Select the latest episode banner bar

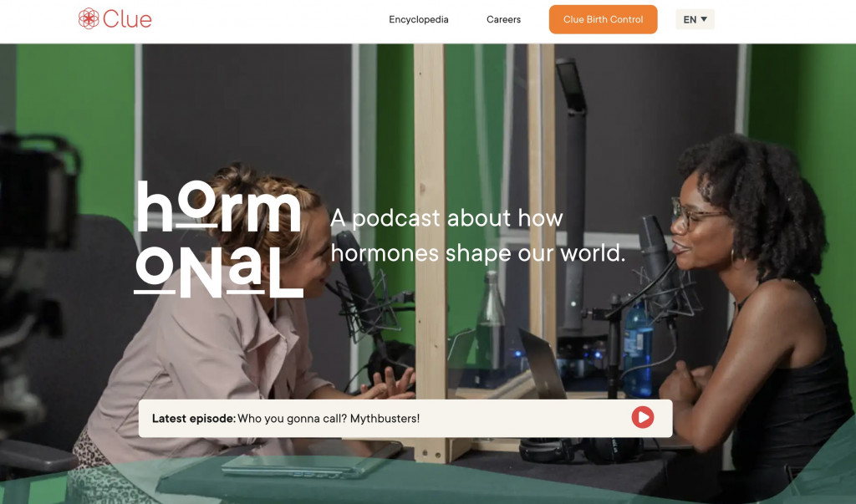[405, 418]
